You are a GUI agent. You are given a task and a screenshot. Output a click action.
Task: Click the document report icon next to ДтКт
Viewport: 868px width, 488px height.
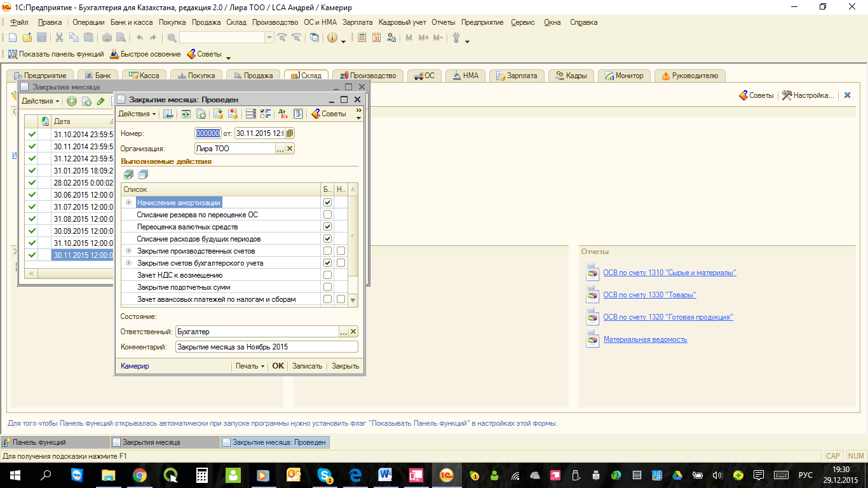pyautogui.click(x=297, y=114)
